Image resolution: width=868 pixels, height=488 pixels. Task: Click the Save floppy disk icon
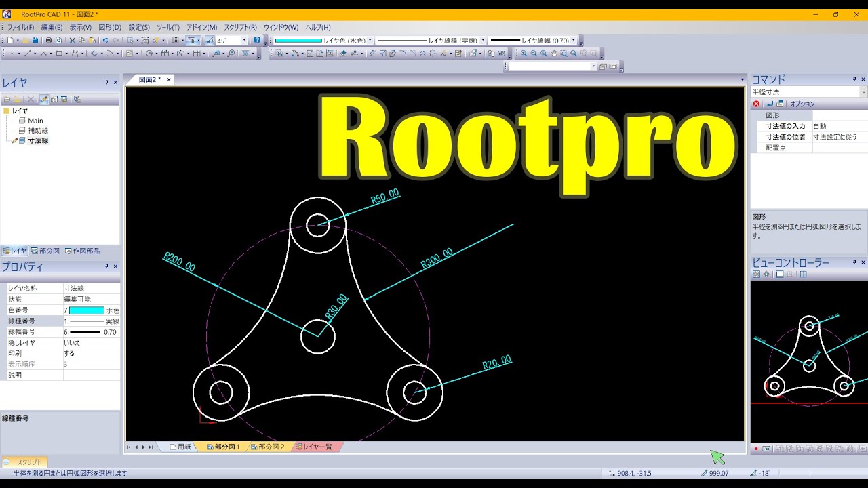pyautogui.click(x=35, y=40)
